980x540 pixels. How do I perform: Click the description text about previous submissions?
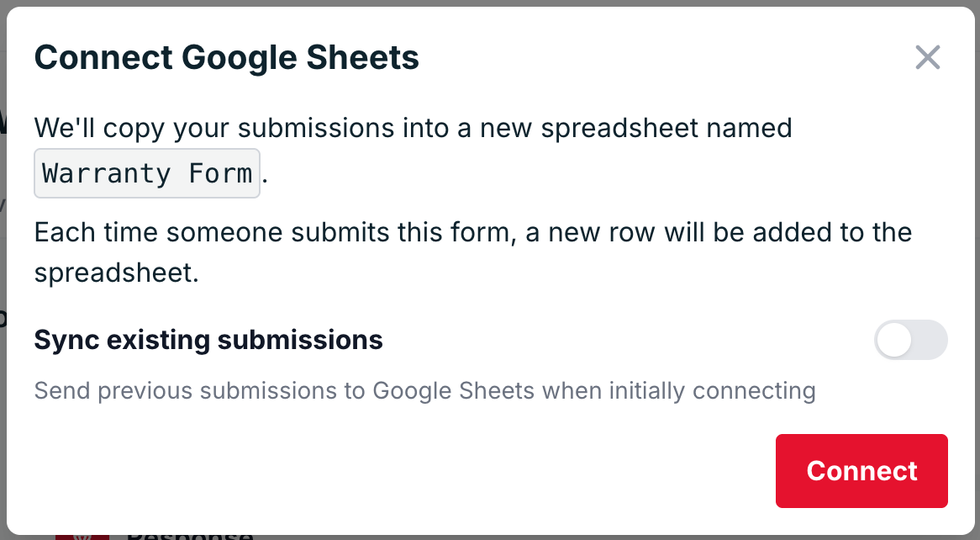pos(424,390)
